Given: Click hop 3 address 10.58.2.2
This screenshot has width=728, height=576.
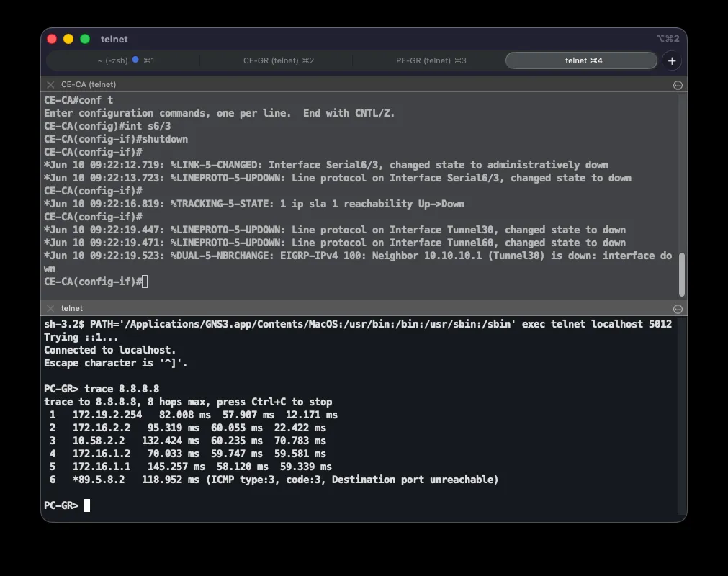Looking at the screenshot, I should 99,441.
